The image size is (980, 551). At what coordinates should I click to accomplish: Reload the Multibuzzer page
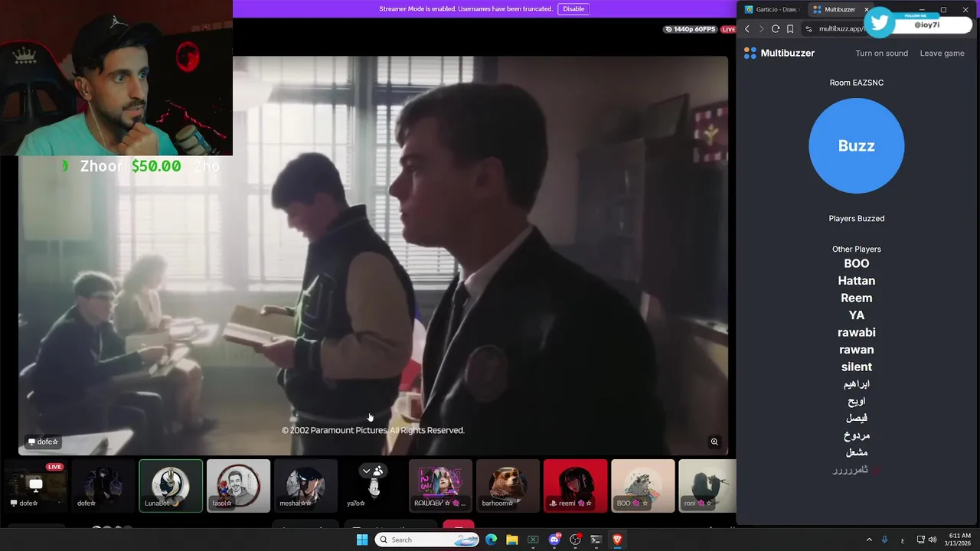(776, 29)
